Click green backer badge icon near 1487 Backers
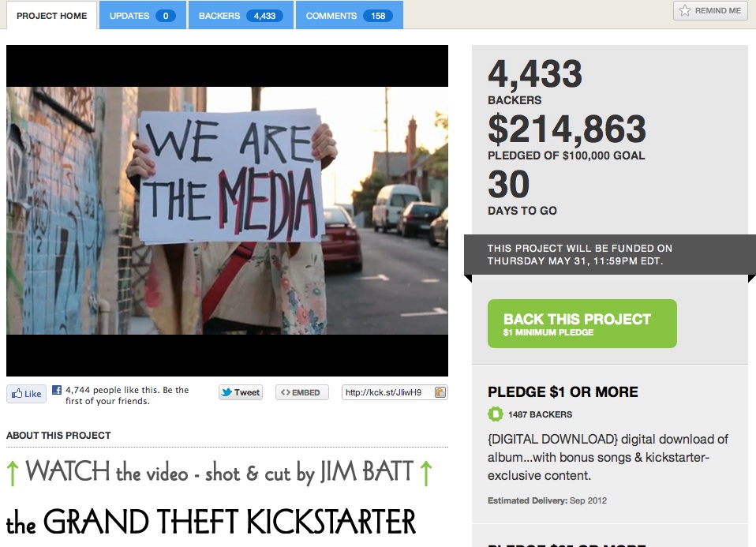Image resolution: width=756 pixels, height=547 pixels. (495, 414)
